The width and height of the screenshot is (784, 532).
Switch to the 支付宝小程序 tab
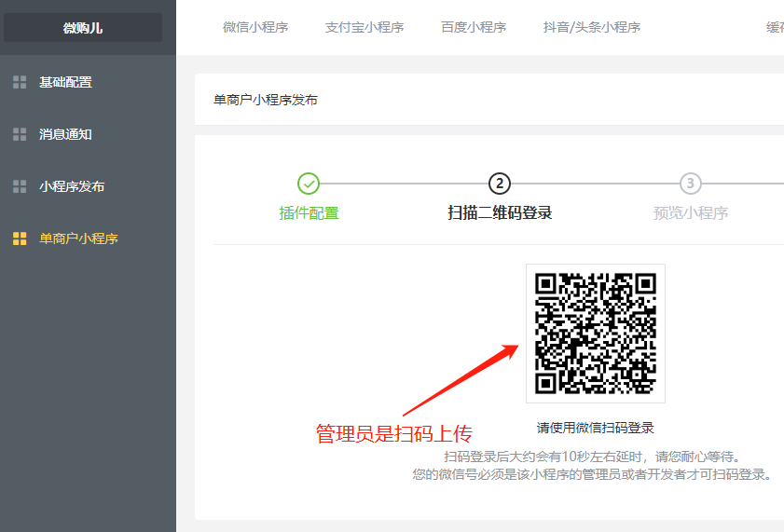(364, 27)
